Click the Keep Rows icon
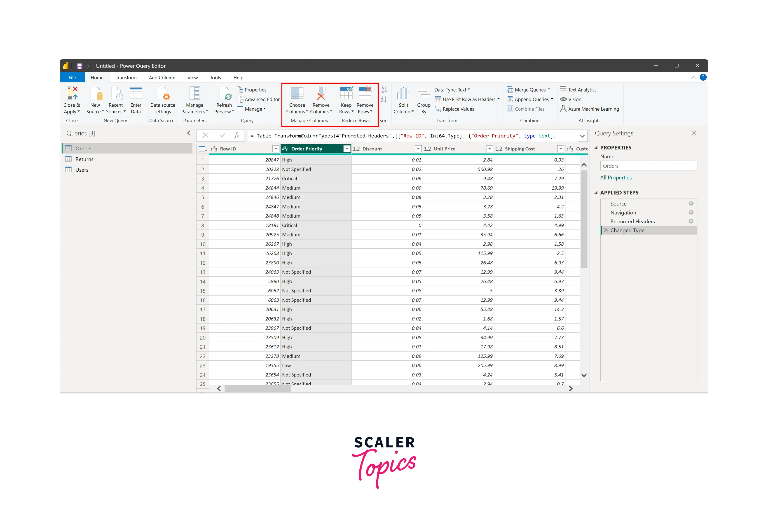This screenshot has height=532, width=768. [x=346, y=94]
